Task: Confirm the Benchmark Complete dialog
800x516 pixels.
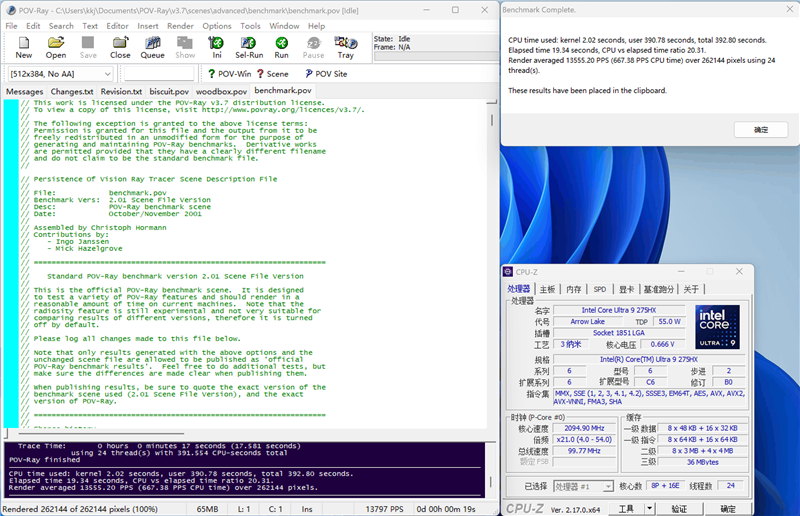Action: point(761,130)
